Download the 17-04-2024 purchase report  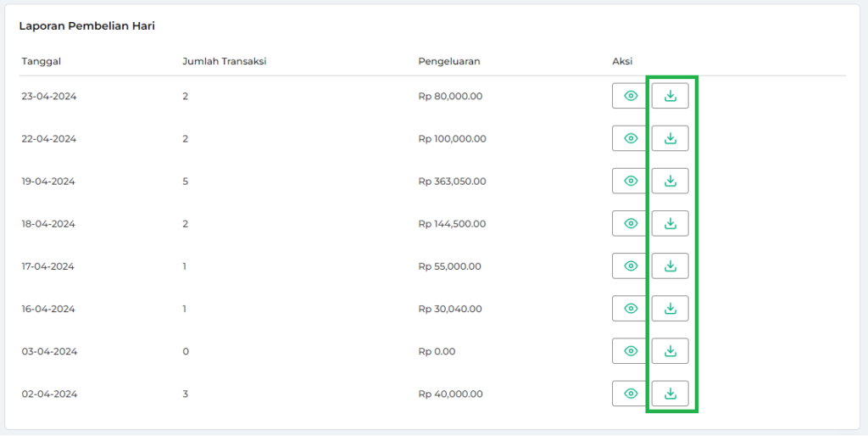tap(670, 266)
